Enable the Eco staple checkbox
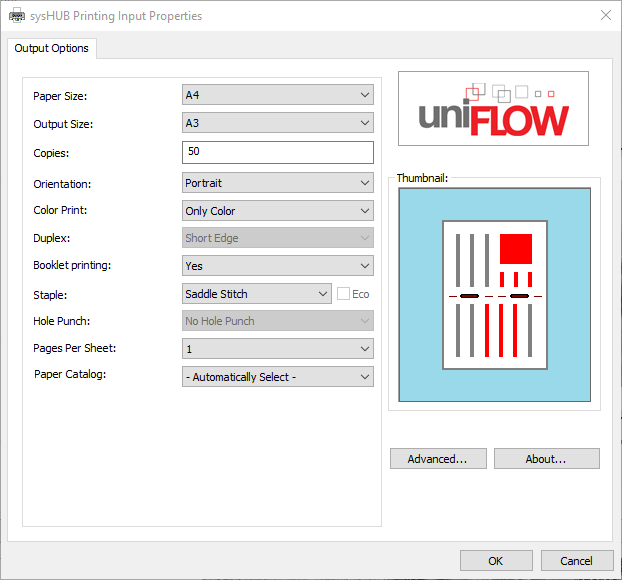 pos(344,294)
